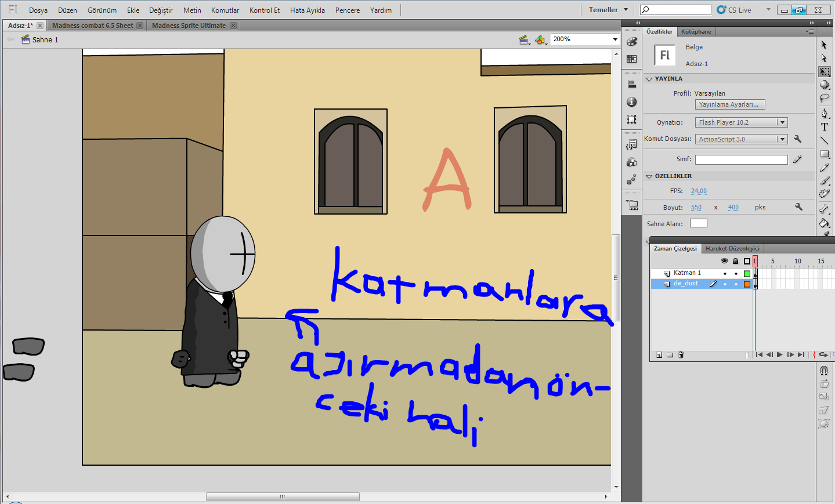
Task: Collapse the ÖZELLİKLER section
Action: (649, 176)
